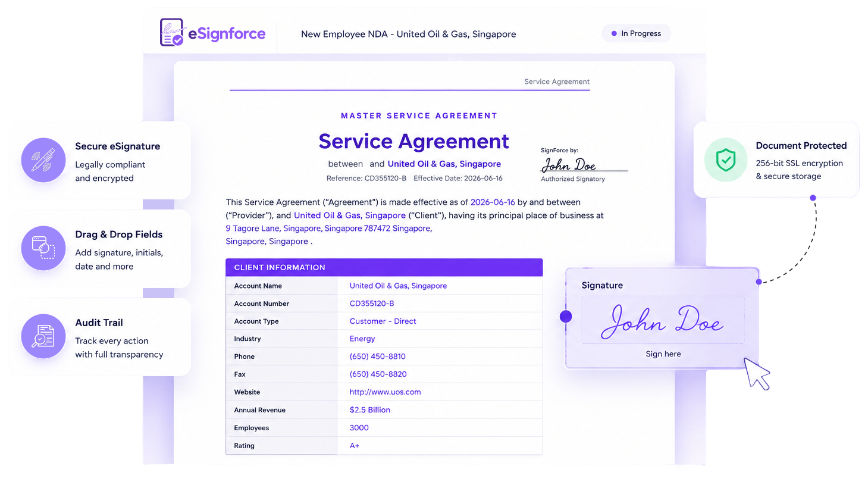Select the Fax row label
Viewport: 868px width, 488px height.
click(240, 375)
